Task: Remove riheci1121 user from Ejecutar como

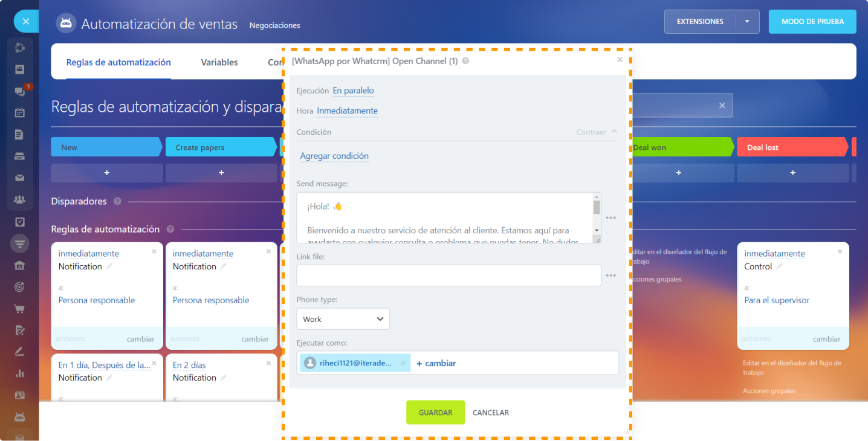Action: coord(403,363)
